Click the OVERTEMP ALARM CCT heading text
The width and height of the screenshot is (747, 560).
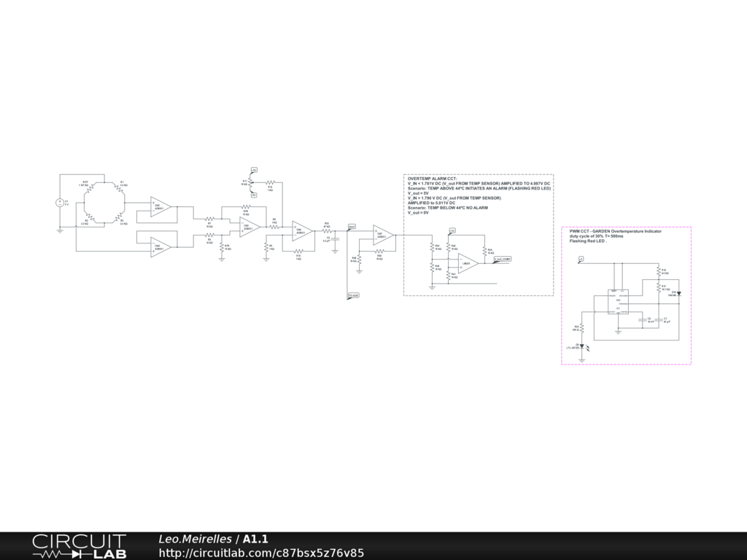(433, 178)
